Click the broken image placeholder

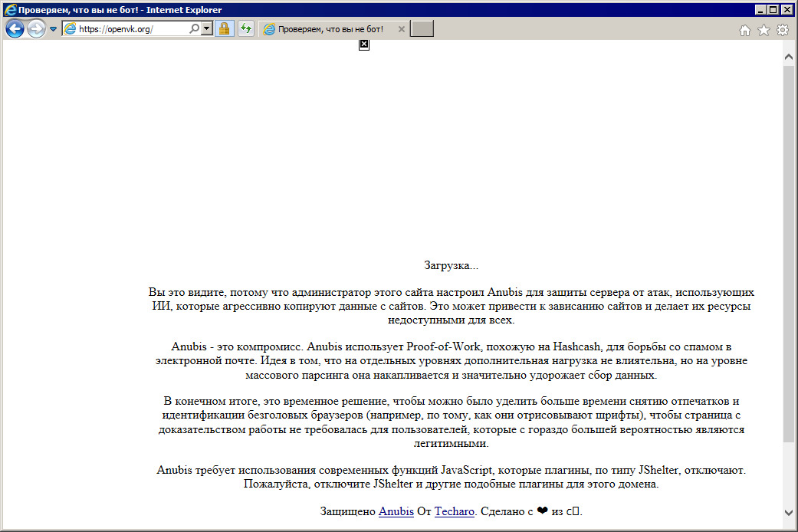coord(364,44)
